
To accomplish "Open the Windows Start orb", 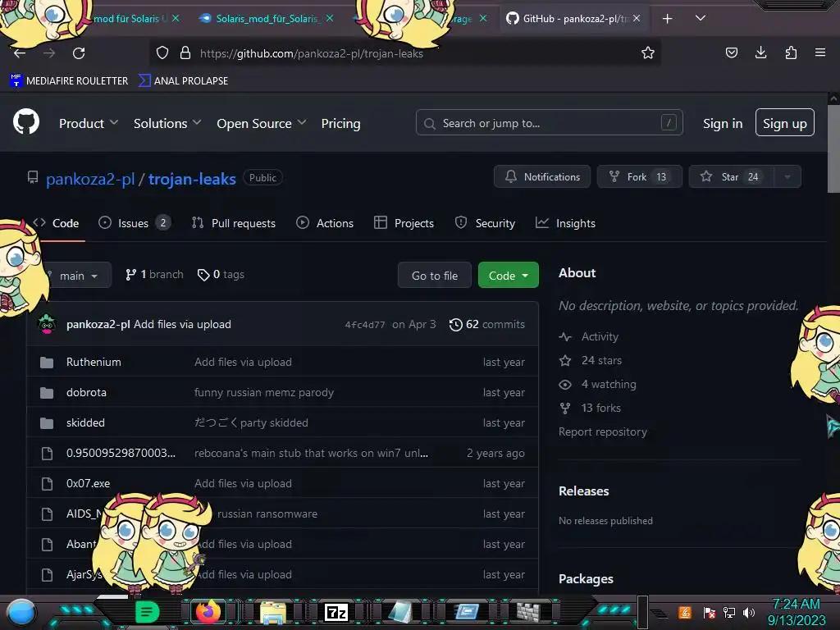I will 21,613.
